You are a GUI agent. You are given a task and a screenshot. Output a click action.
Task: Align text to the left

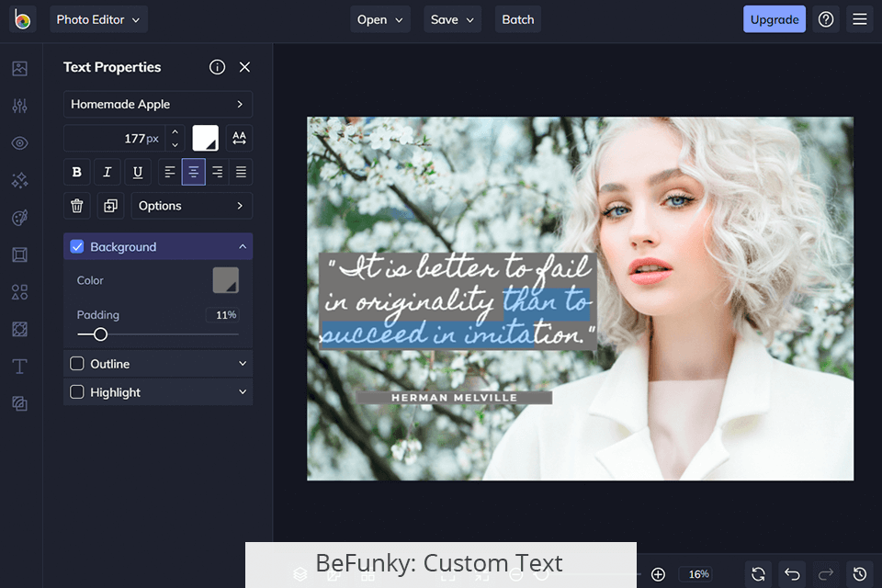(169, 172)
